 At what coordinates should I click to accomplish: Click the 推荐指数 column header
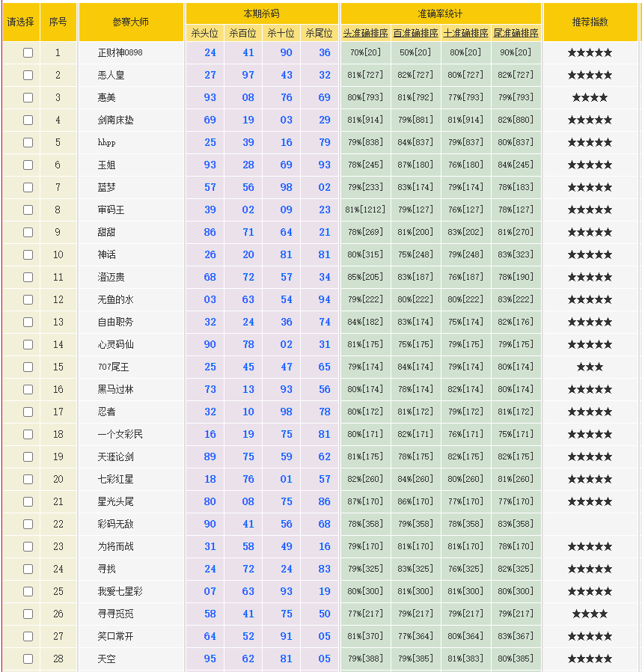click(x=590, y=22)
